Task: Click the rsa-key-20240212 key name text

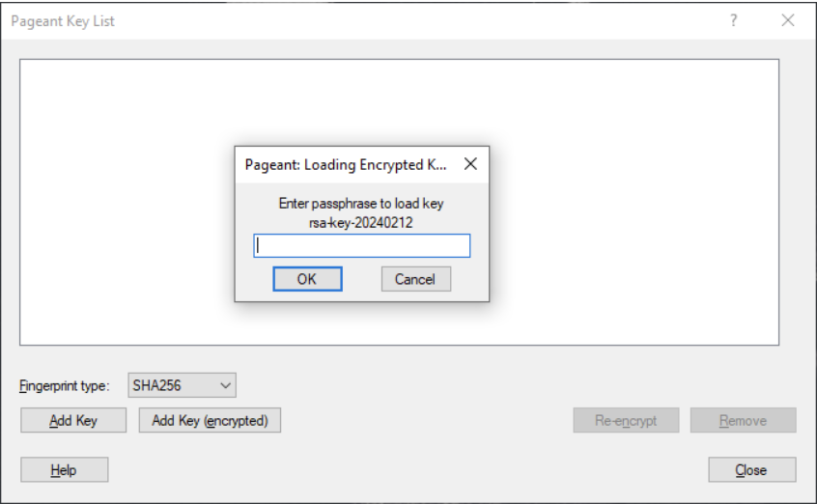Action: (x=360, y=223)
